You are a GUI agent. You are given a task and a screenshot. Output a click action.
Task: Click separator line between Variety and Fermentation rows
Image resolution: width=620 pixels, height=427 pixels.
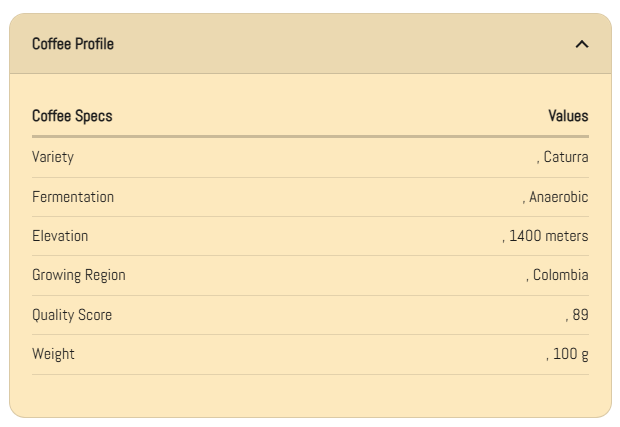tap(310, 177)
